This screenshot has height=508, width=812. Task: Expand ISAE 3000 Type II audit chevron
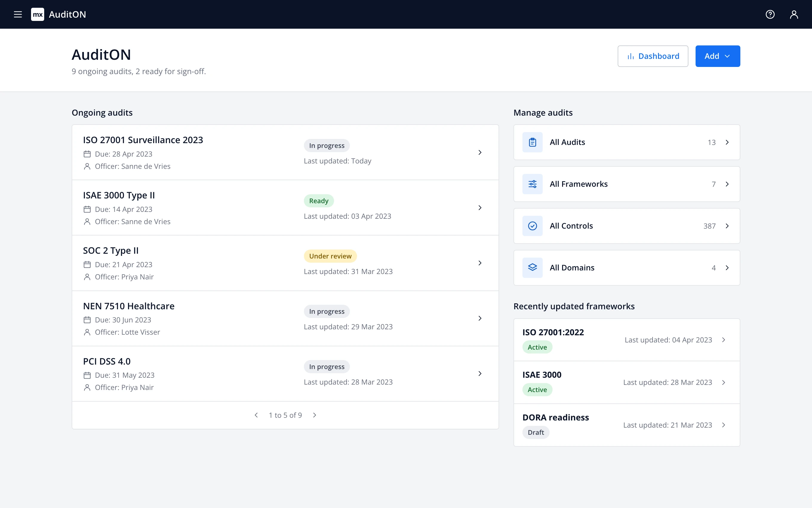(x=480, y=208)
